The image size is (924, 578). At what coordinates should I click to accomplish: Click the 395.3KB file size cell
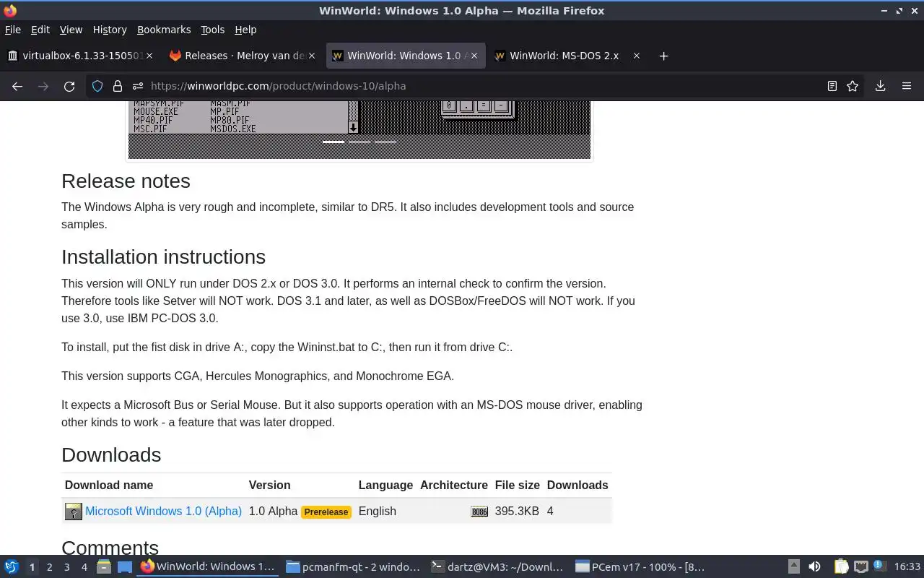[x=517, y=511]
